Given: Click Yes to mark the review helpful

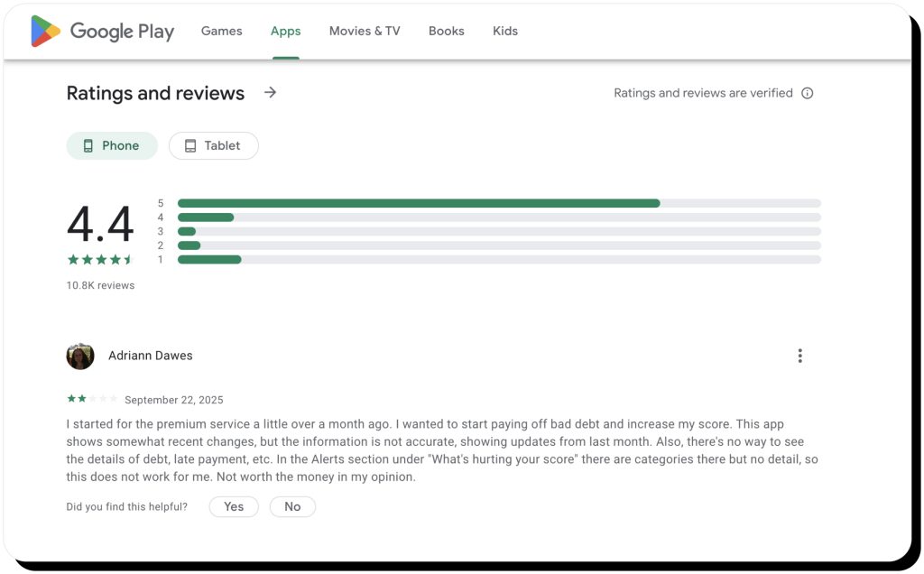Looking at the screenshot, I should pos(233,506).
